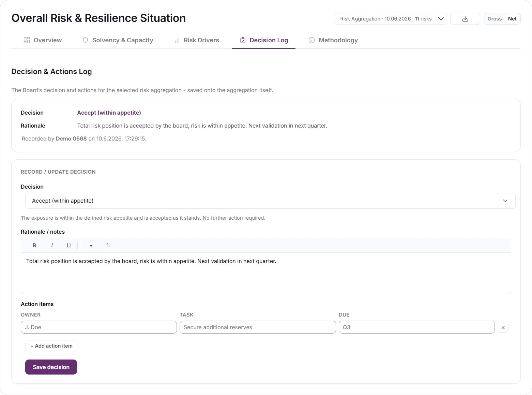Open the Overview tab

point(43,40)
